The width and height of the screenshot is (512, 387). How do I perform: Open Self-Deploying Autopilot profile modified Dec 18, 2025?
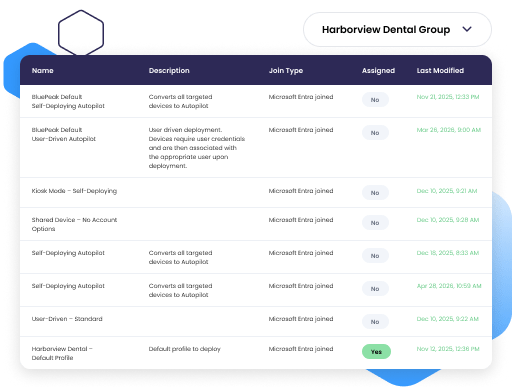click(68, 253)
